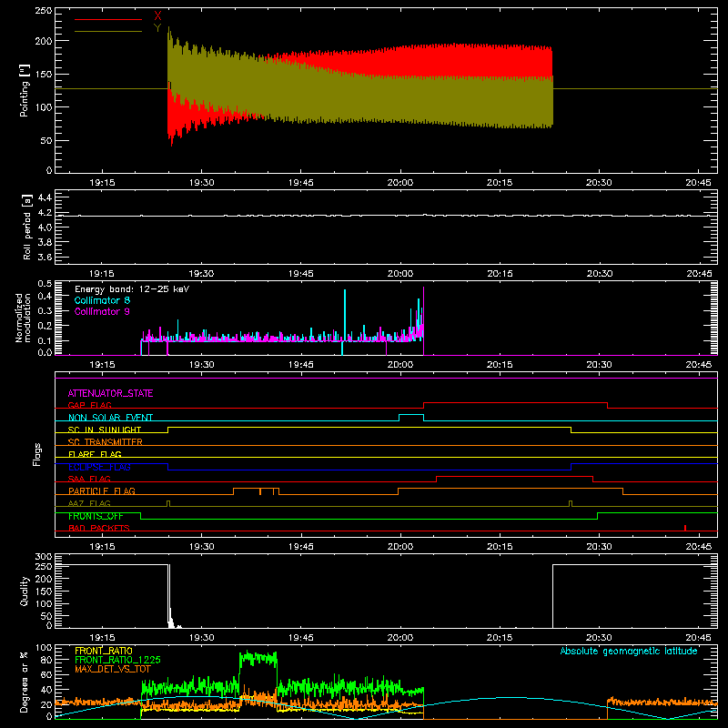Select the olive A4Z_FLAG label
This screenshot has height=728, width=728.
point(89,503)
